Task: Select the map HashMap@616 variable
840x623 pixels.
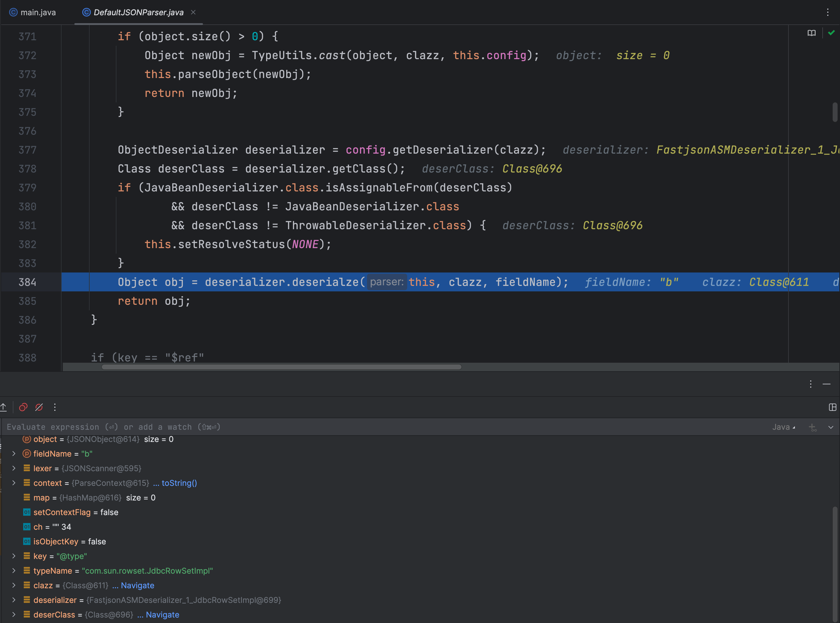Action: [x=90, y=498]
